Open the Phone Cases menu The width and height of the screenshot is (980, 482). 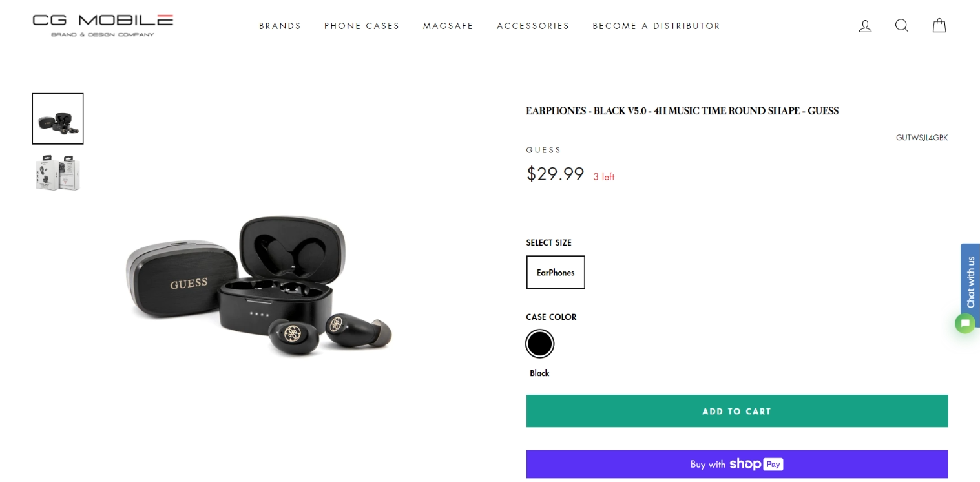pyautogui.click(x=362, y=26)
